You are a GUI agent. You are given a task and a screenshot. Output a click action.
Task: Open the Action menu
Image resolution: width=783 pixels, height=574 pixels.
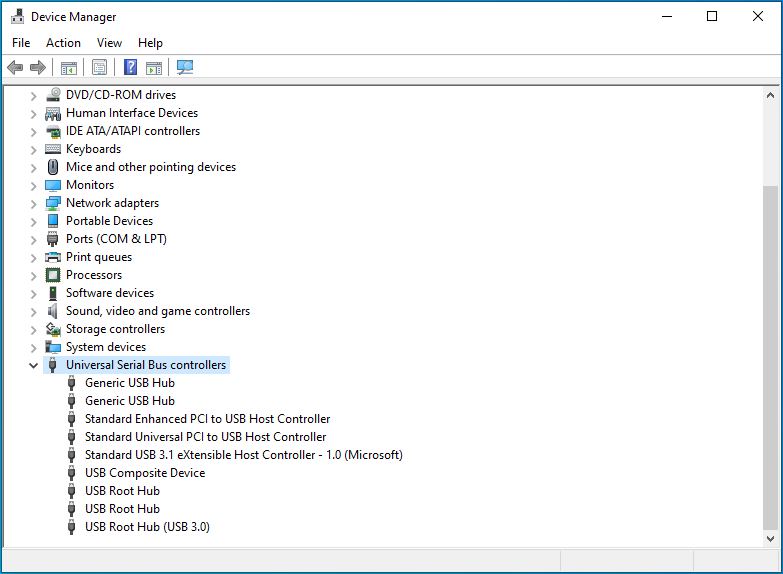63,43
